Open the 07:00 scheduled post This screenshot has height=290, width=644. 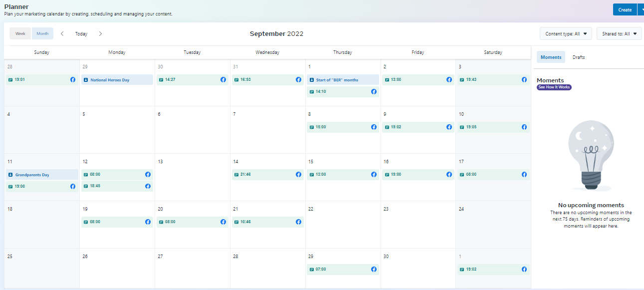tap(343, 269)
